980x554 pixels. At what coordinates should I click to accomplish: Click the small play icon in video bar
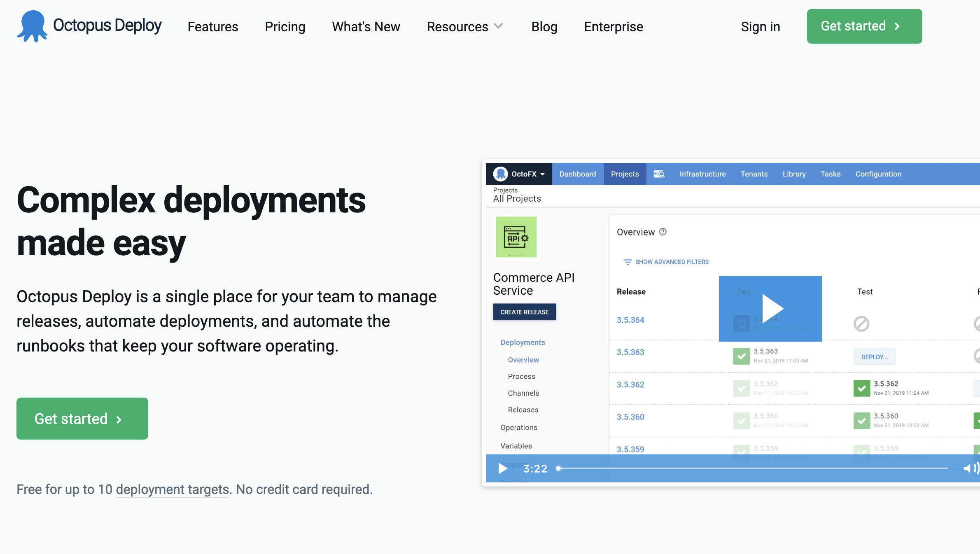tap(502, 468)
